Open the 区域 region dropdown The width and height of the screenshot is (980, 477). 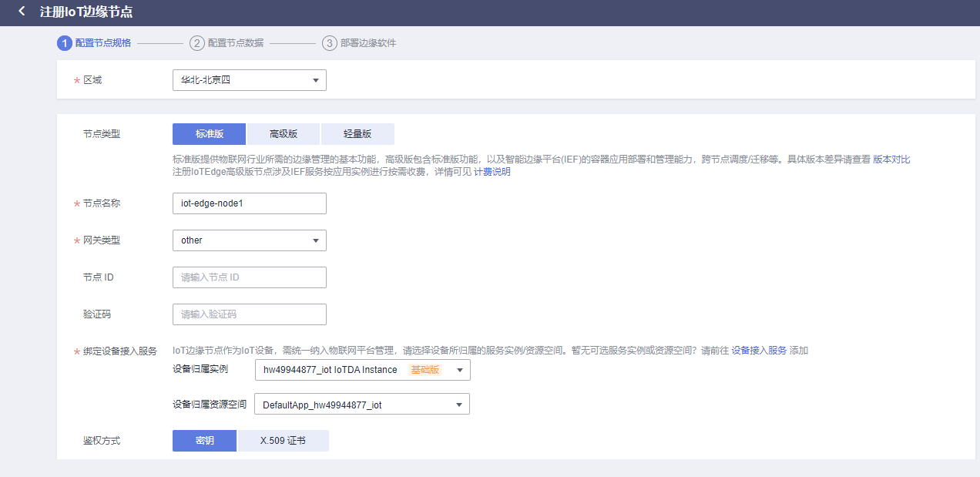click(x=250, y=80)
